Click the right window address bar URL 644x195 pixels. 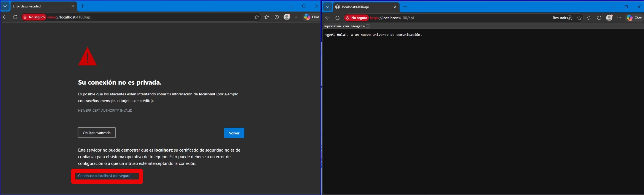[x=392, y=18]
